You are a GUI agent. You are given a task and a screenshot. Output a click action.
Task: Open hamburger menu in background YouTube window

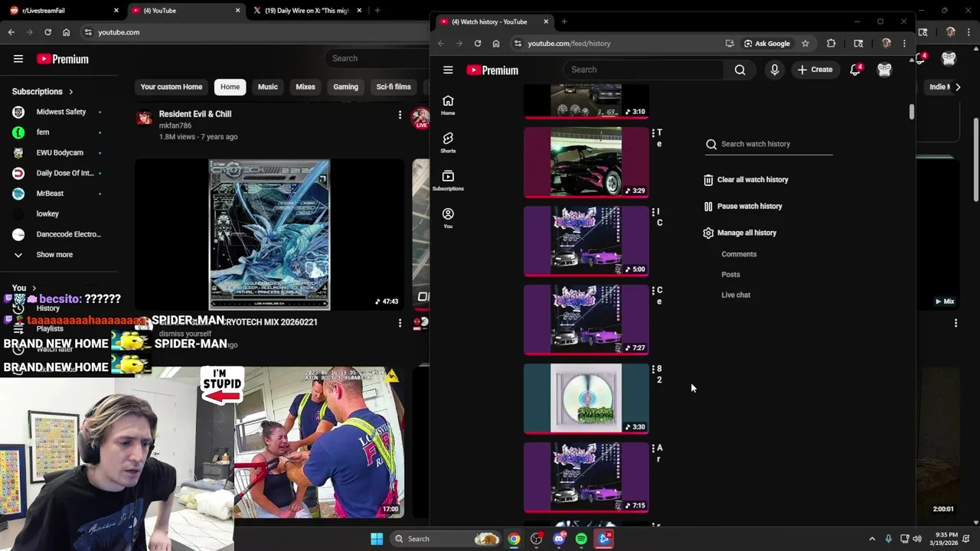tap(18, 59)
